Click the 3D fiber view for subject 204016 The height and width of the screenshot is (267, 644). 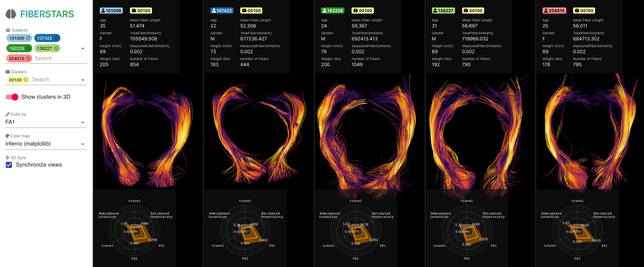point(590,133)
